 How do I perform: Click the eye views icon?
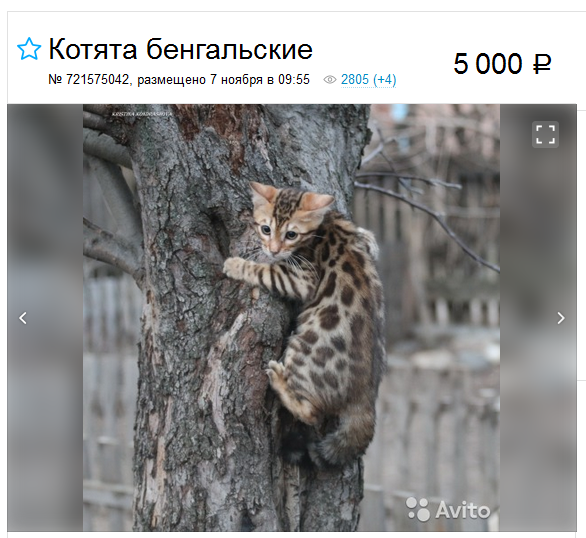point(330,80)
